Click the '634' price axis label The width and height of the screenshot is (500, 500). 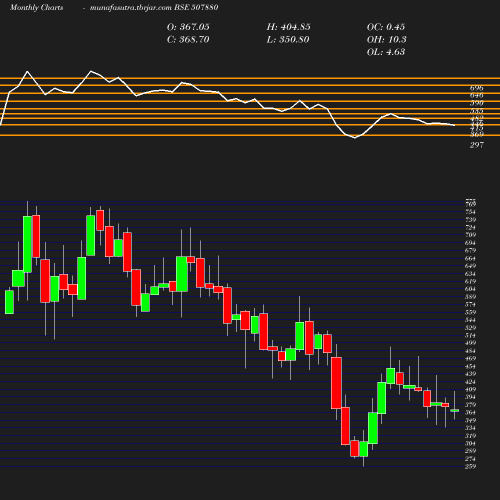coord(470,274)
